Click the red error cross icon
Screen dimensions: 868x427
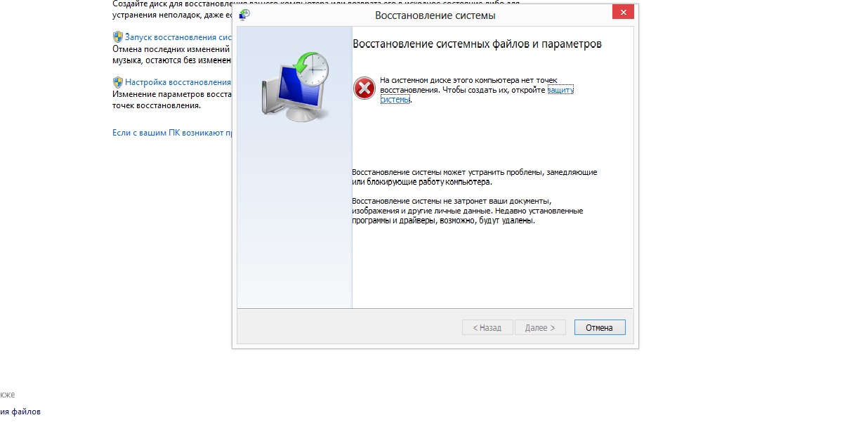[364, 88]
